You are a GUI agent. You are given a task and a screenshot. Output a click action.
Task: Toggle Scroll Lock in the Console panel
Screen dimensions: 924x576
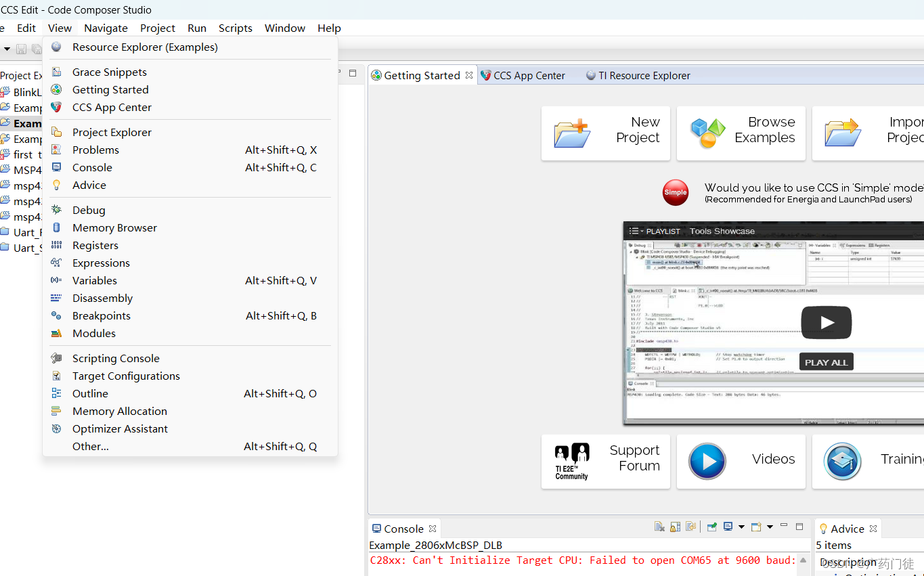pos(674,527)
